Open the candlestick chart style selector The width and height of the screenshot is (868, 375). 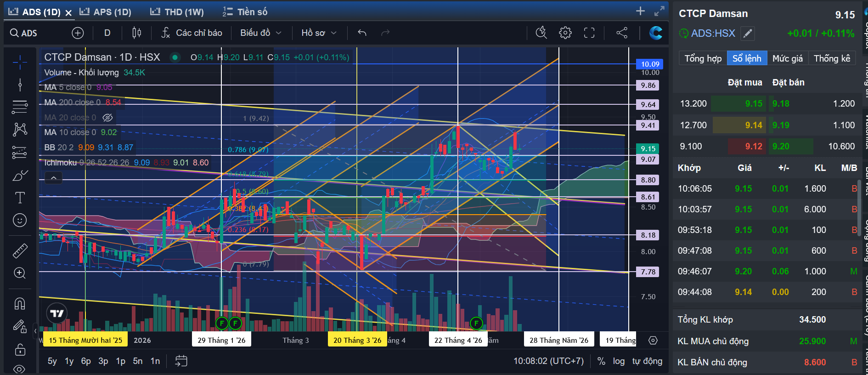(136, 33)
